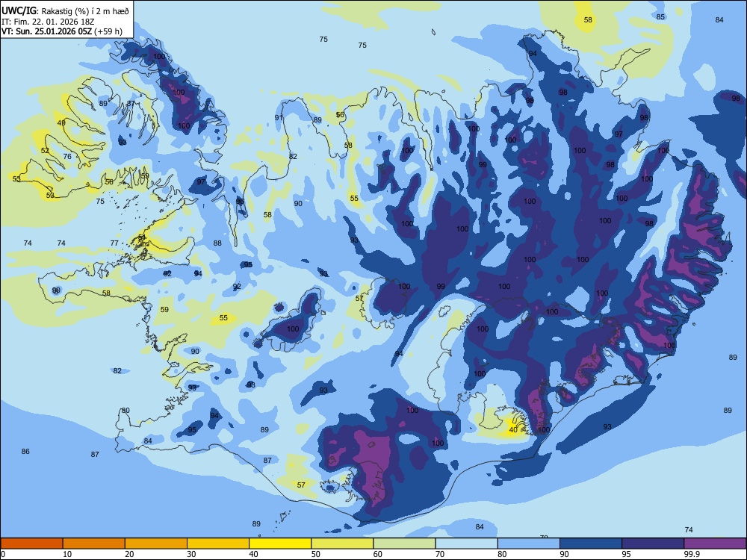Click the legend tick label 50
747x560 pixels.
tap(316, 554)
